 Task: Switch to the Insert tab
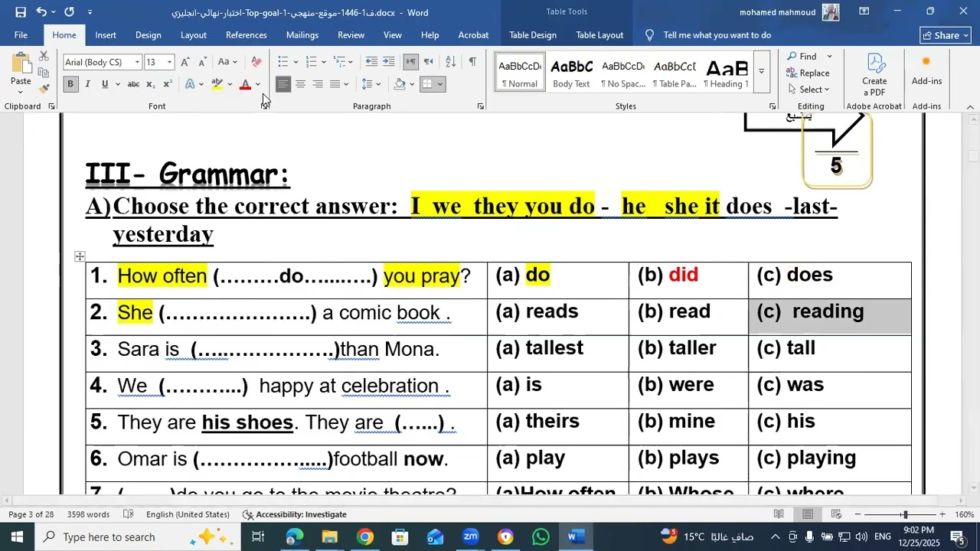pyautogui.click(x=106, y=35)
